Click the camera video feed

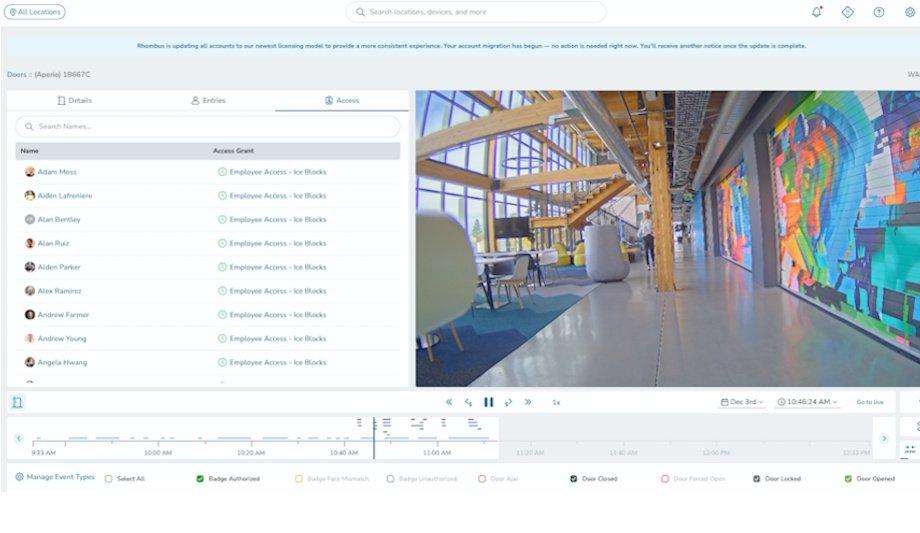[668, 238]
